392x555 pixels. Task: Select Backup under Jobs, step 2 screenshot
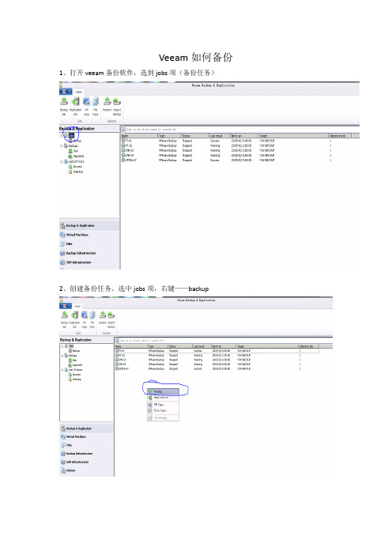coord(74,351)
